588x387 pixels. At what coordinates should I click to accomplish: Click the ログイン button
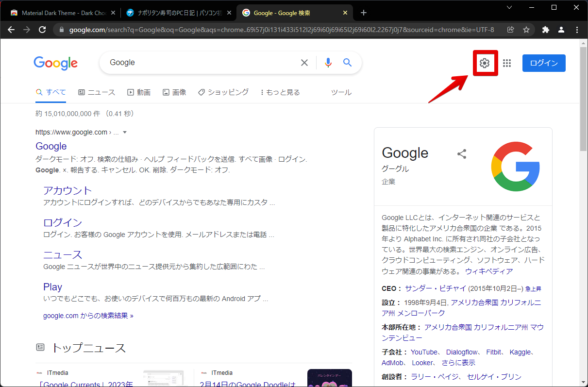(x=544, y=63)
